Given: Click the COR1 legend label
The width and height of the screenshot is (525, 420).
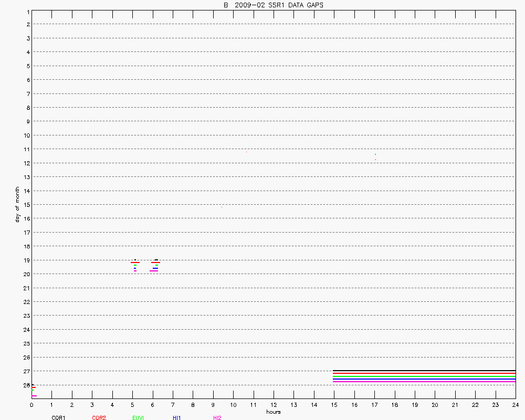Looking at the screenshot, I should click(x=58, y=418).
